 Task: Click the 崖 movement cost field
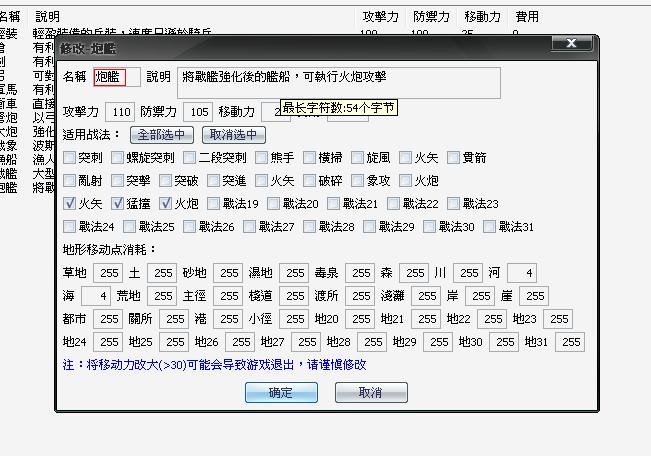click(x=534, y=296)
